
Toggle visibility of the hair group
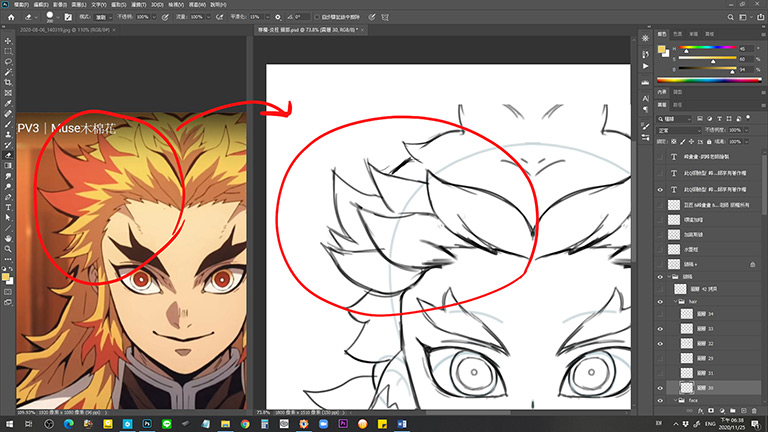tap(660, 302)
